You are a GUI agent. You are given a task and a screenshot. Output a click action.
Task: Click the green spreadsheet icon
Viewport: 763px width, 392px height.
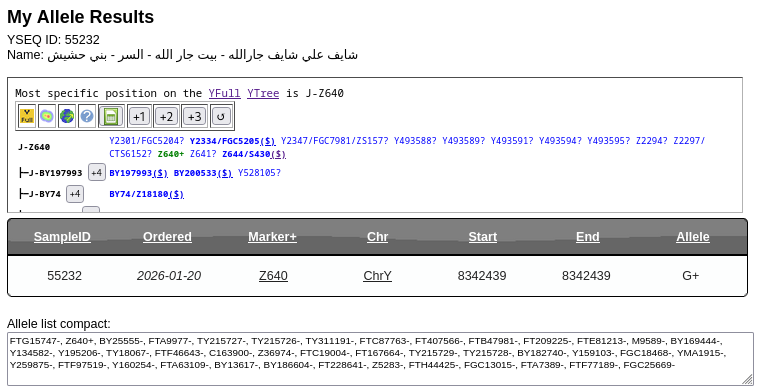(x=111, y=116)
